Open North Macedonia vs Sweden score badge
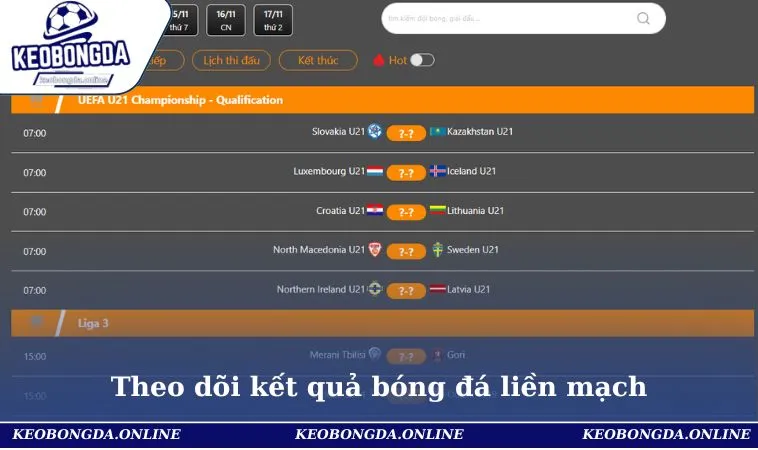 coord(406,251)
